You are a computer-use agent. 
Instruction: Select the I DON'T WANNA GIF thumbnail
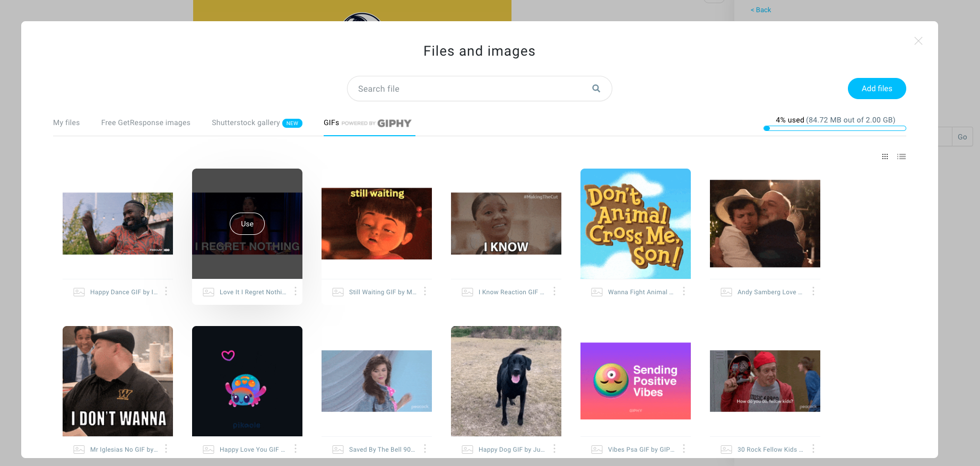[x=118, y=381]
